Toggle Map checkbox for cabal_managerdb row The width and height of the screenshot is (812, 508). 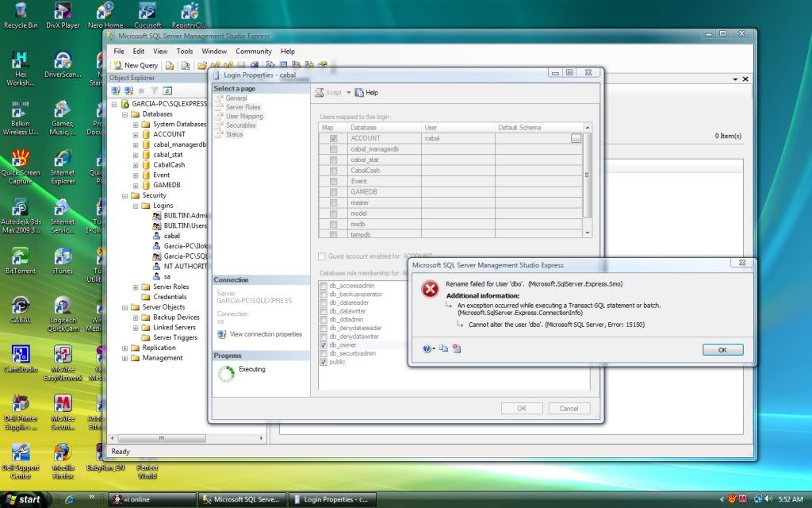point(334,149)
